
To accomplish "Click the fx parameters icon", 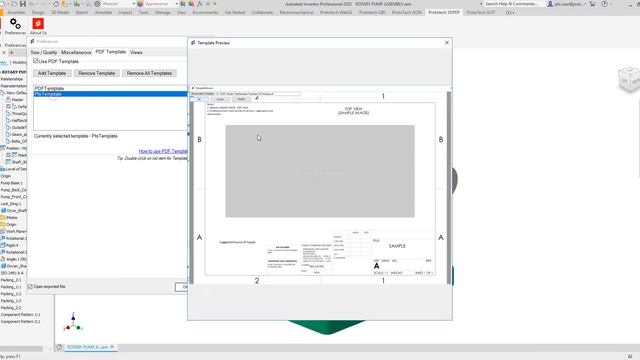I will pyautogui.click(x=200, y=4).
